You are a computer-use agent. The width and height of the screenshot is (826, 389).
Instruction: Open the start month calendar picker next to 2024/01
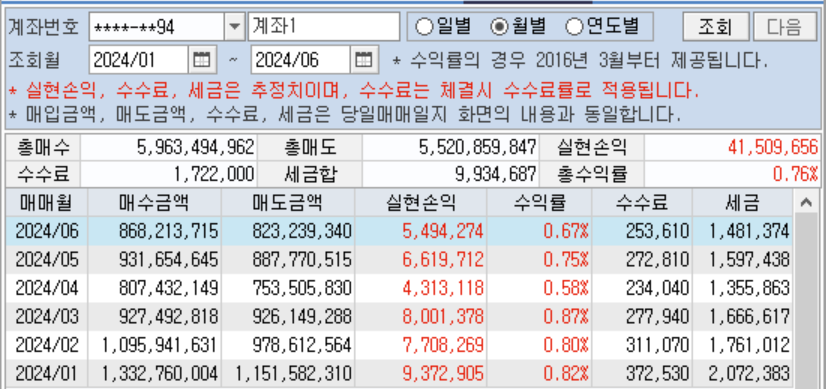click(202, 60)
